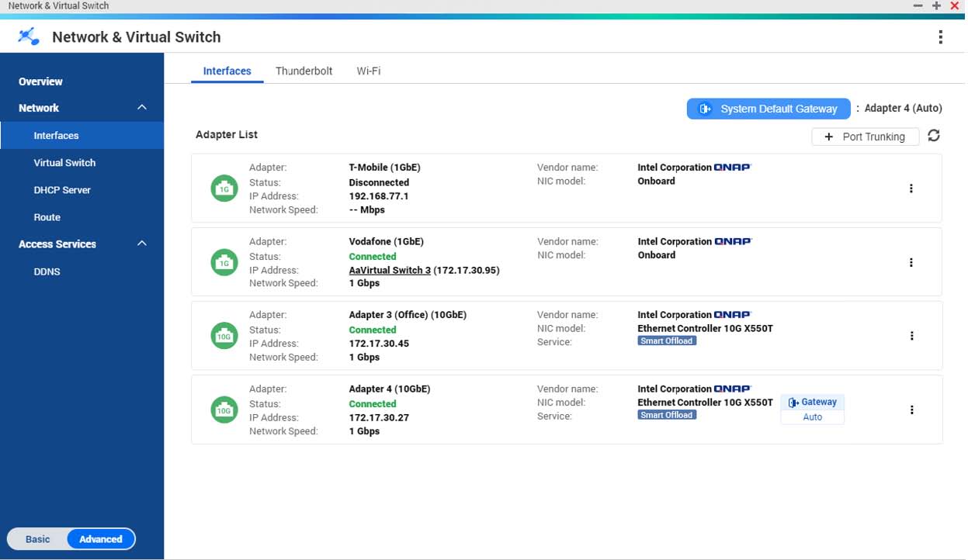Click the Network & Virtual Switch app logo
Screen dimensions: 968x560
29,36
